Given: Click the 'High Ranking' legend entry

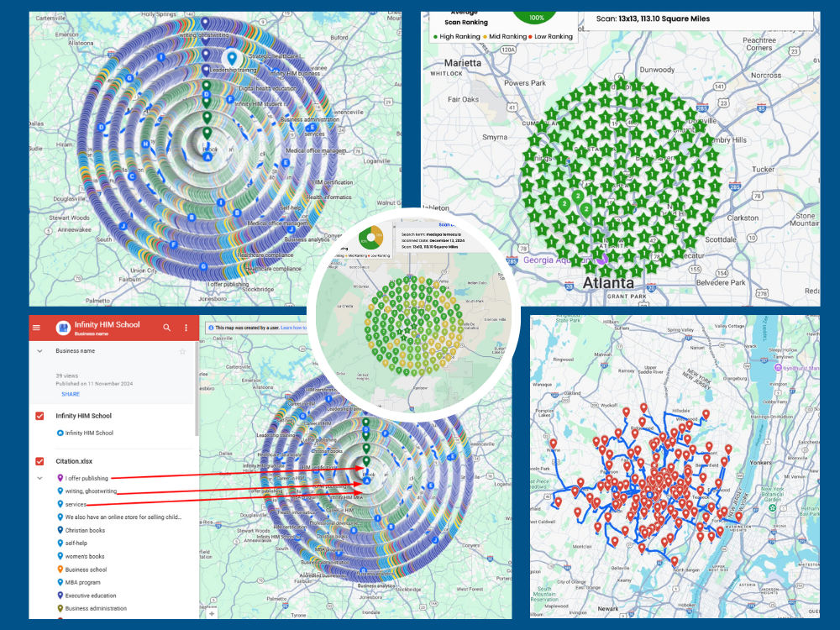Looking at the screenshot, I should [456, 36].
